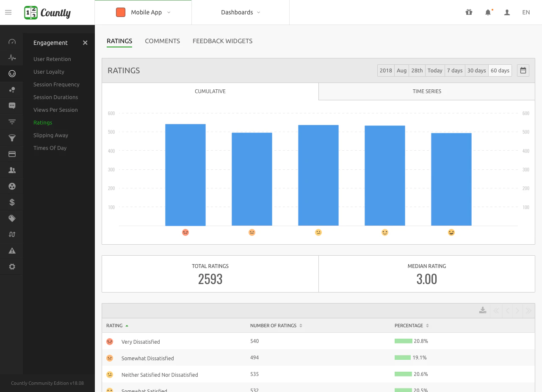Screen dimensions: 542x392
Task: Open User Retention menu item
Action: pyautogui.click(x=52, y=59)
